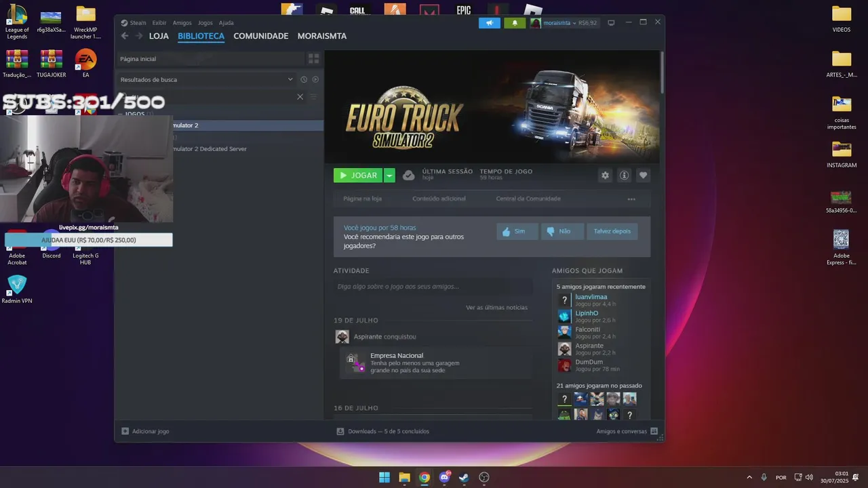Open League of Legends desktop shortcut
This screenshot has width=868, height=488.
[x=17, y=22]
